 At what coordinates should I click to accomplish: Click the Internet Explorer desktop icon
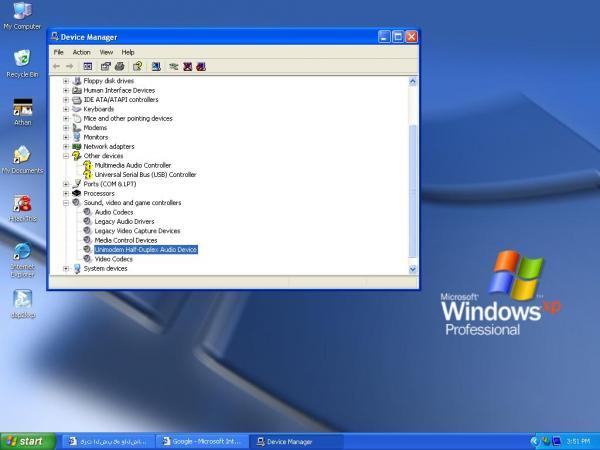point(23,260)
